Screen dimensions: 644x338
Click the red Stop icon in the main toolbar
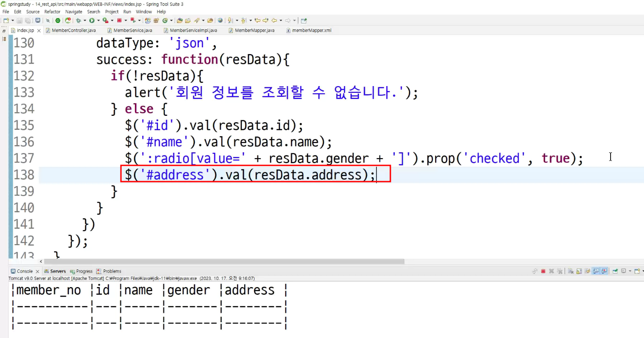tap(119, 20)
